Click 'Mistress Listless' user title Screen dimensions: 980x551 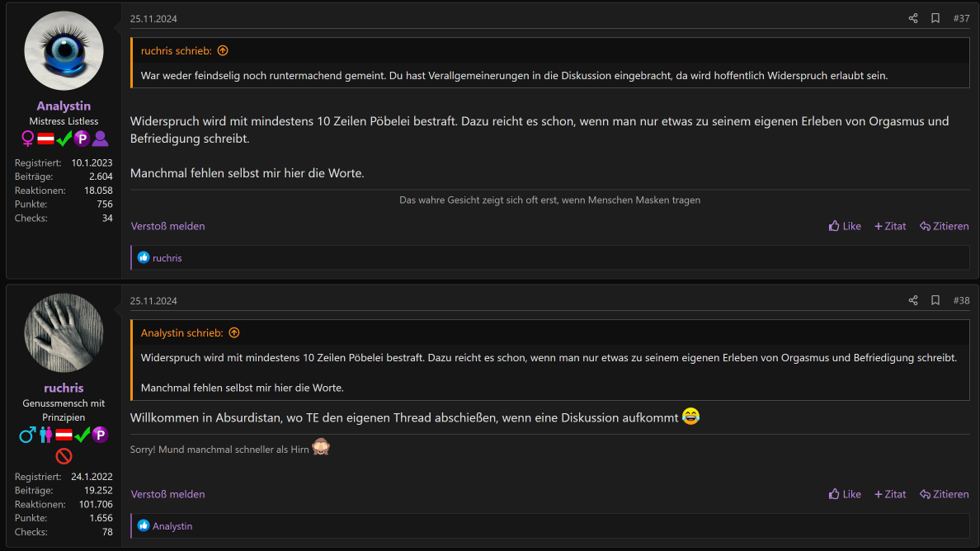[64, 121]
